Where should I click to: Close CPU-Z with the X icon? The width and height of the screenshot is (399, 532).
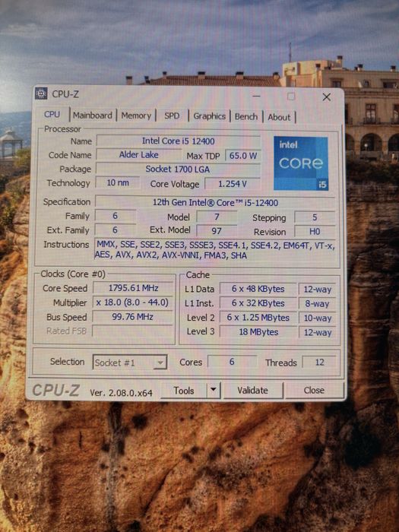pyautogui.click(x=326, y=97)
